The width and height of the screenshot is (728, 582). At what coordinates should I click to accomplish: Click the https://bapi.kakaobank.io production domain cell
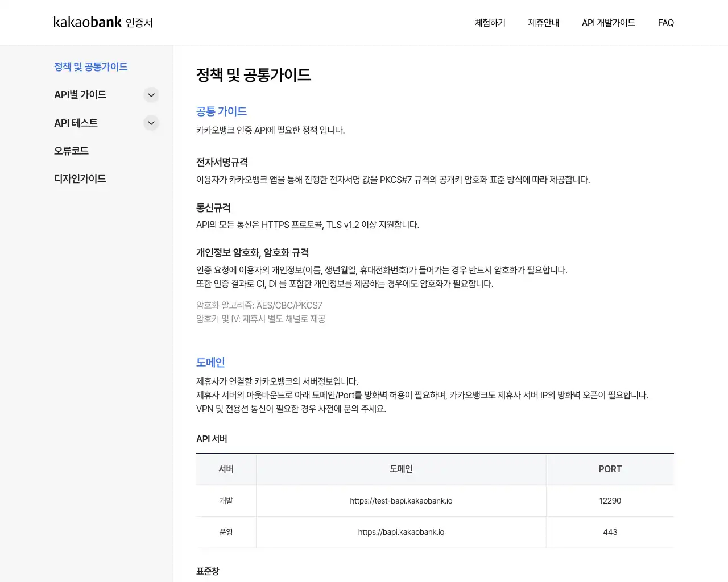(401, 532)
